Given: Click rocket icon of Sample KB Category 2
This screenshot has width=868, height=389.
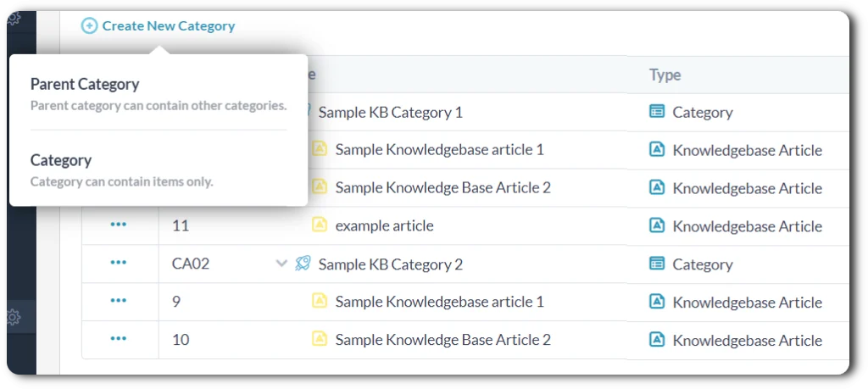Looking at the screenshot, I should coord(303,264).
